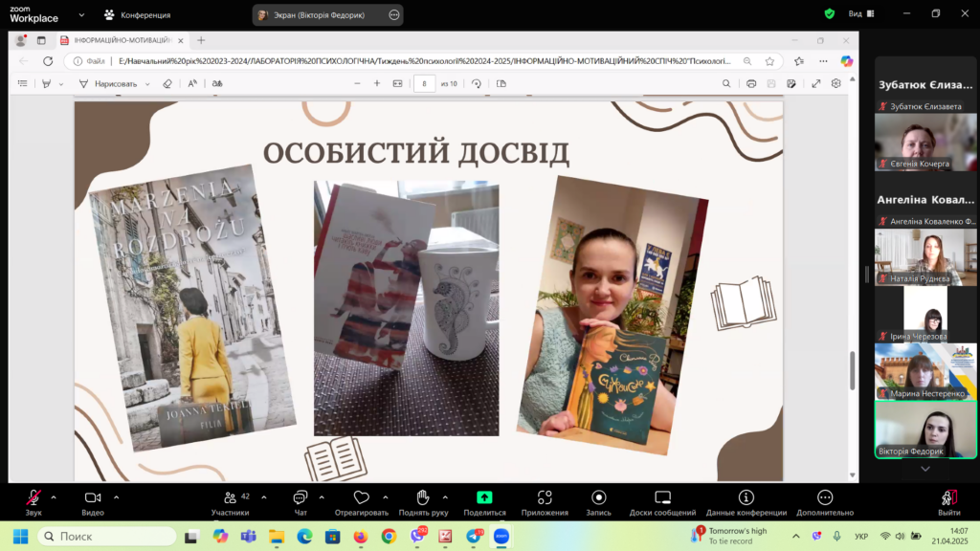Show hidden system tray icons

tap(795, 536)
